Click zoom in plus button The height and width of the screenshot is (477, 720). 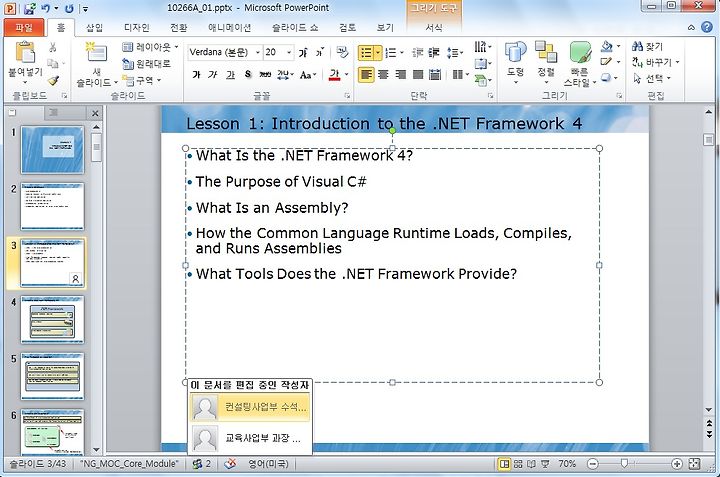tap(676, 464)
